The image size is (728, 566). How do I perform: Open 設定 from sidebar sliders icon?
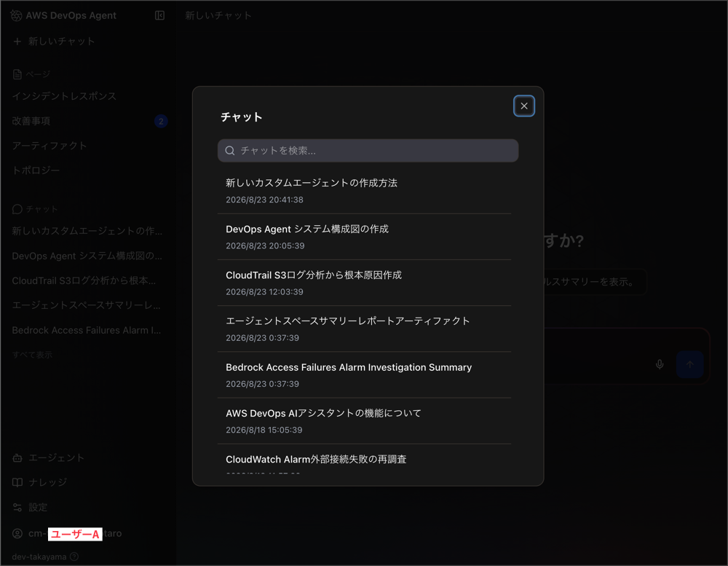(17, 508)
